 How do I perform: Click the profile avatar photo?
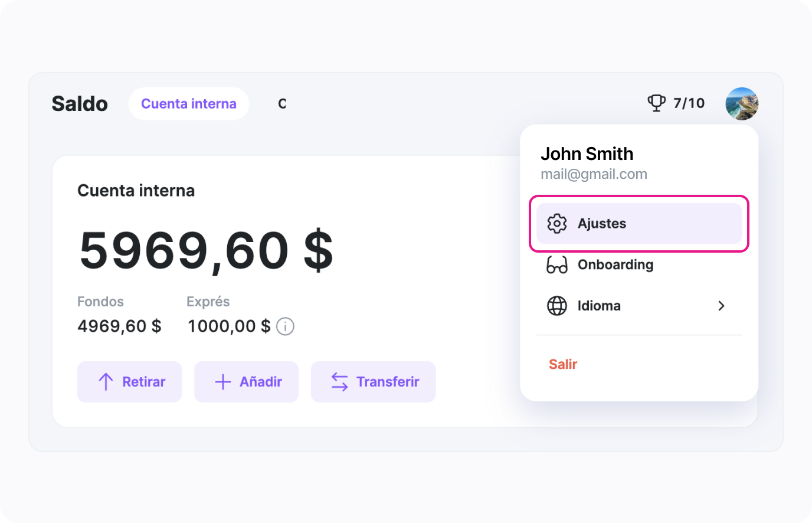[741, 103]
